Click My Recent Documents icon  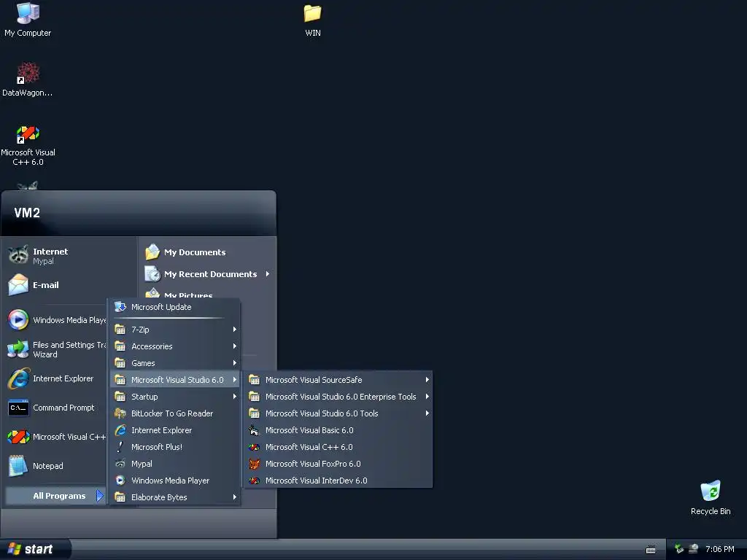click(152, 274)
